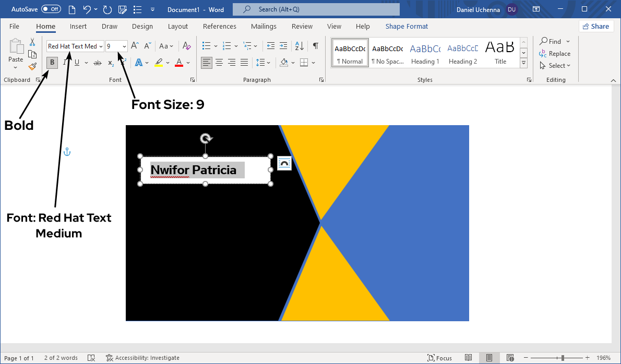Viewport: 621px width, 364px height.
Task: Expand the font size dropdown
Action: (x=124, y=46)
